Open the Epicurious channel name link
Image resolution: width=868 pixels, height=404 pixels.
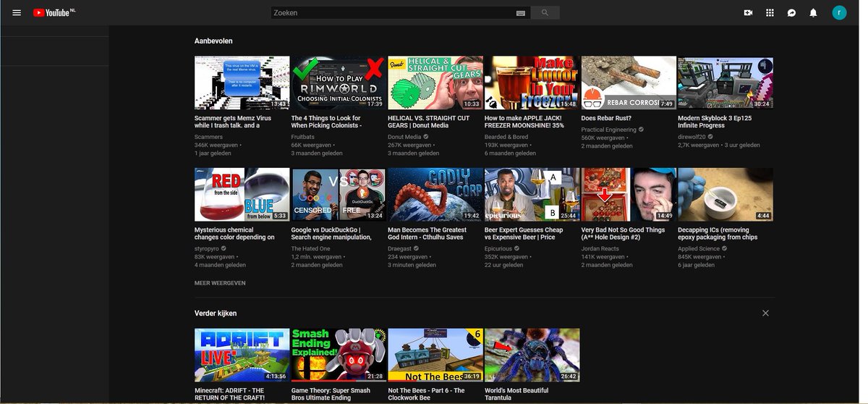498,248
